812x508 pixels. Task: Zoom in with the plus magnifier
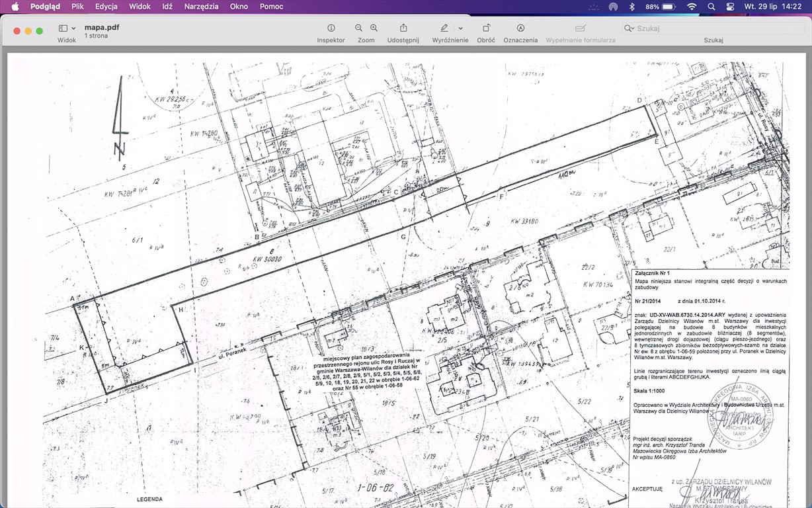tap(374, 28)
